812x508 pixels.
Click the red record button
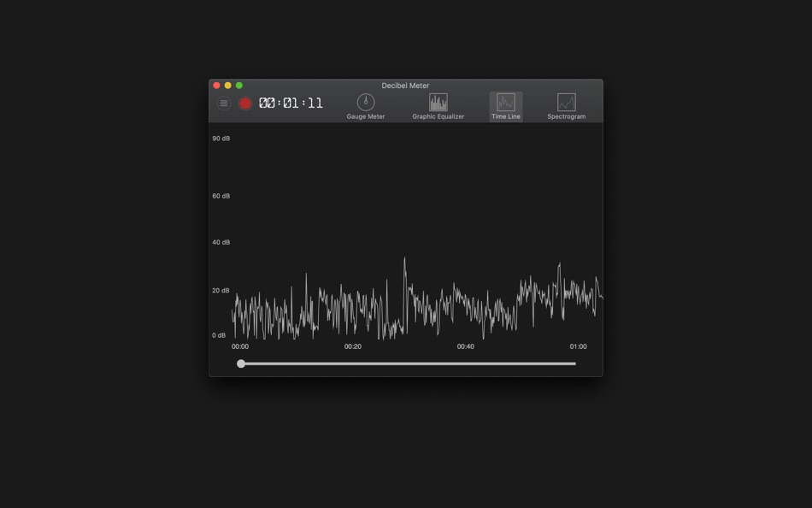point(245,103)
